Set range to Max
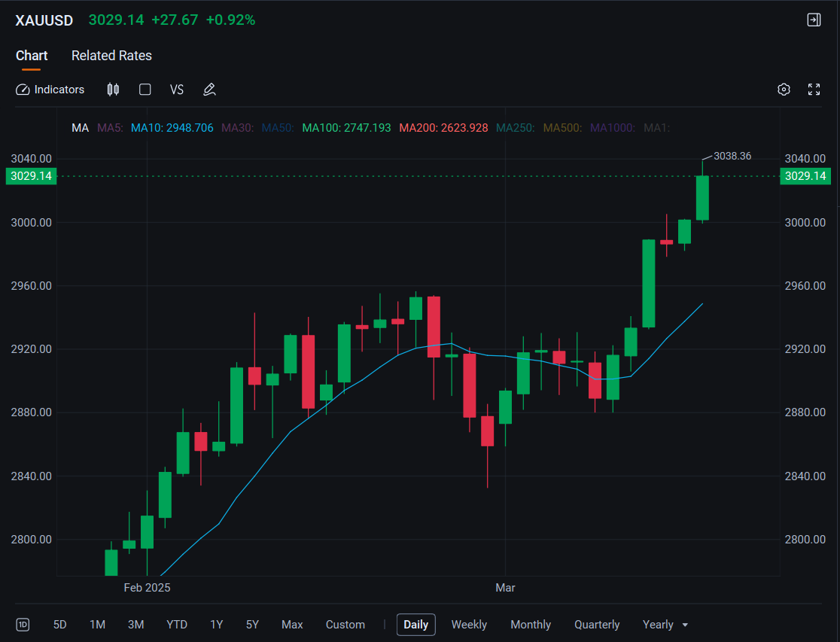Viewport: 840px width, 642px height. click(292, 625)
